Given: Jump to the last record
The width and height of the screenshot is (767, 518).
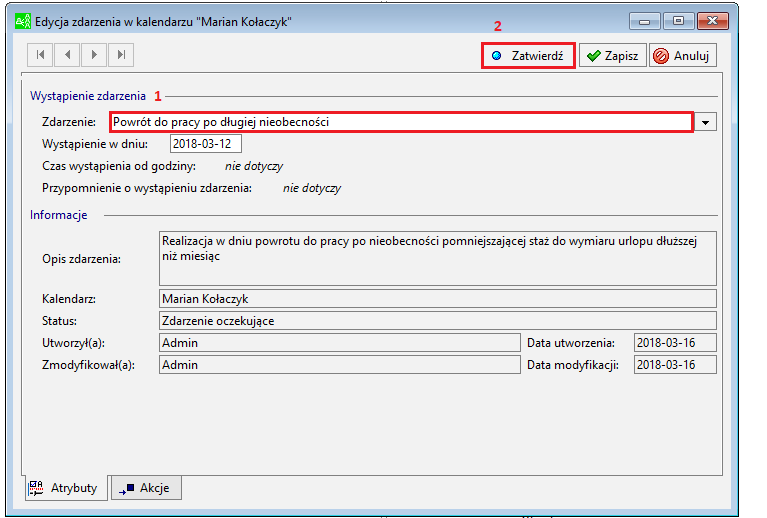Looking at the screenshot, I should [x=121, y=54].
